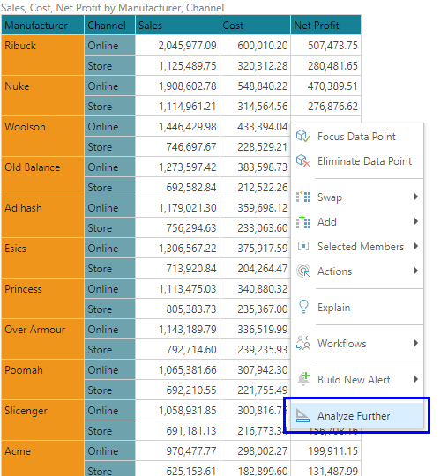Open Build New Alert menu entry
The height and width of the screenshot is (476, 448).
tap(357, 379)
